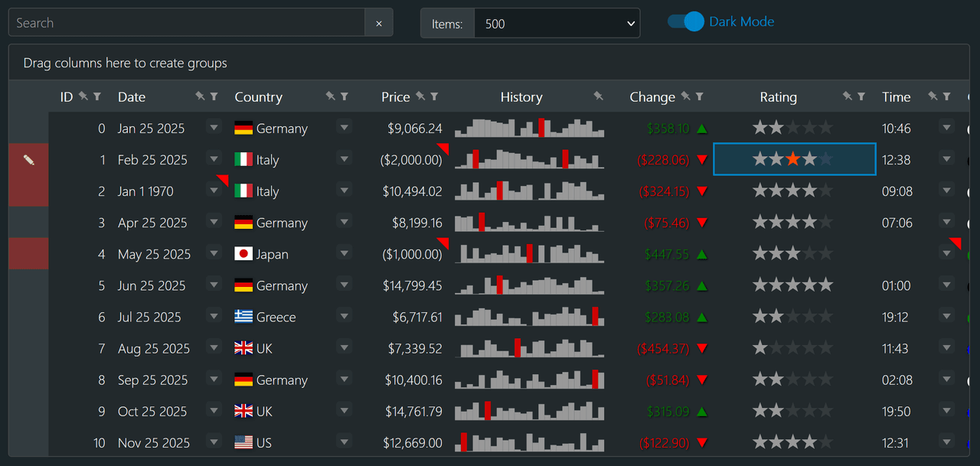Open date dropdown for Jan 25 2025
The height and width of the screenshot is (466, 980).
(x=214, y=128)
